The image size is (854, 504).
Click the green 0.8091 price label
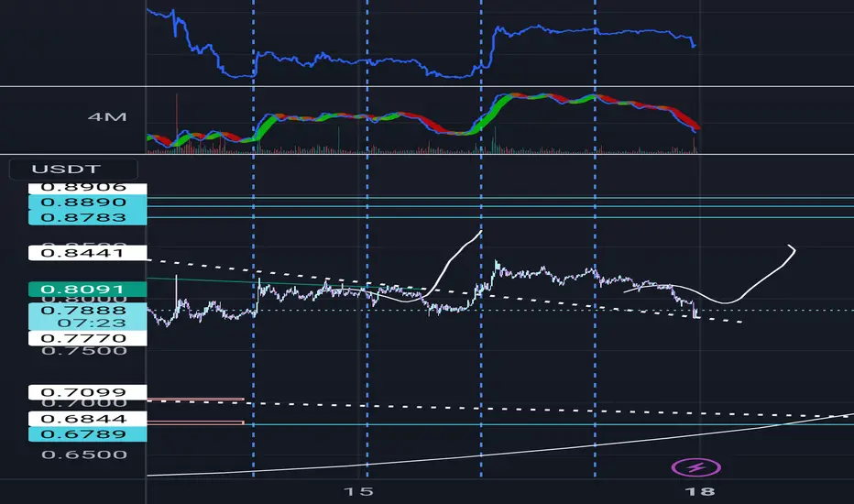tap(87, 290)
